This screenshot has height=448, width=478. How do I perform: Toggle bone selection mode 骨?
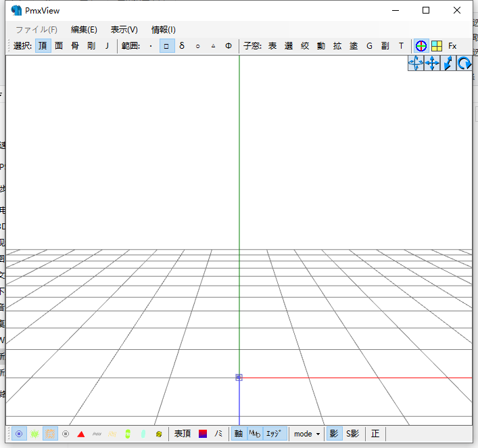75,46
